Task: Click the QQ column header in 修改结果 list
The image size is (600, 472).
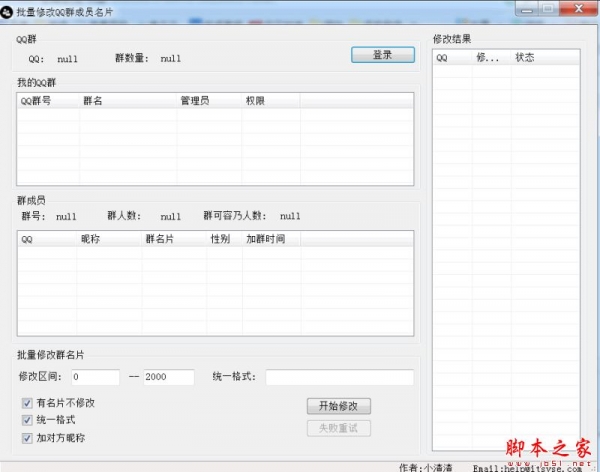Action: pos(453,58)
